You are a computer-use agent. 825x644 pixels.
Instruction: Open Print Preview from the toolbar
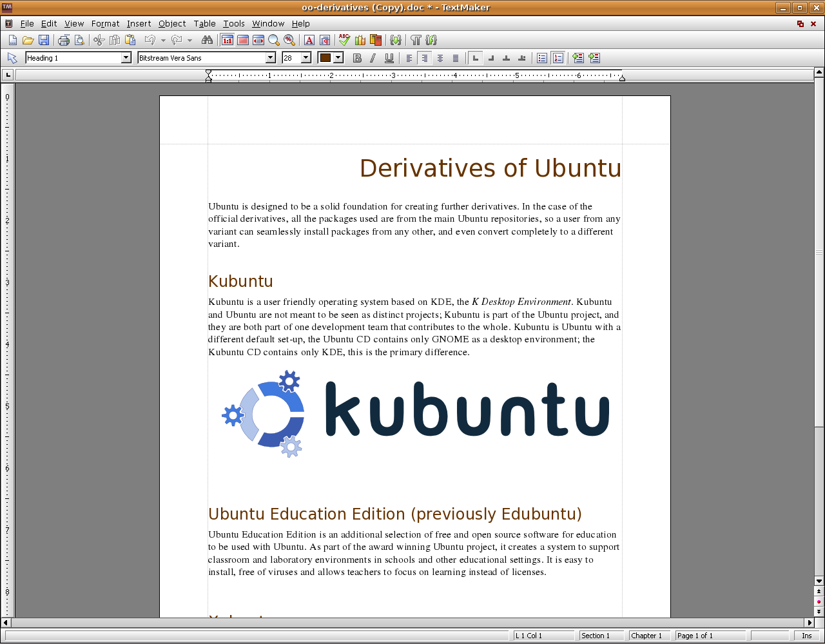point(79,40)
